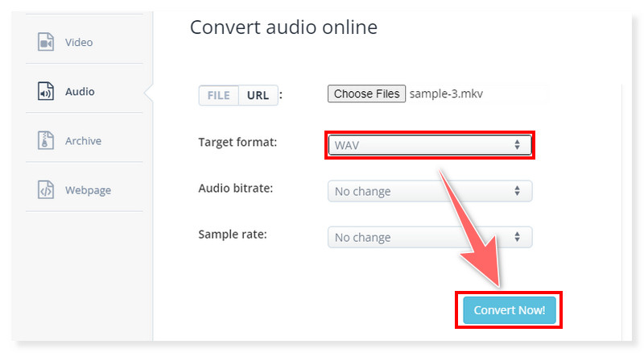644x353 pixels.
Task: Click the Webpage code file icon
Action: click(x=46, y=190)
